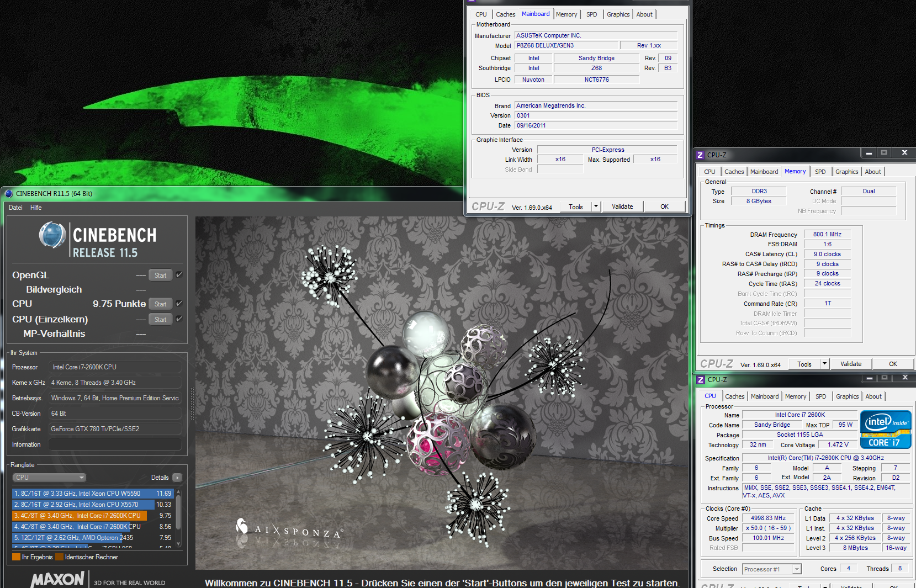
Task: Open the CPU ranking dropdown
Action: coord(50,478)
